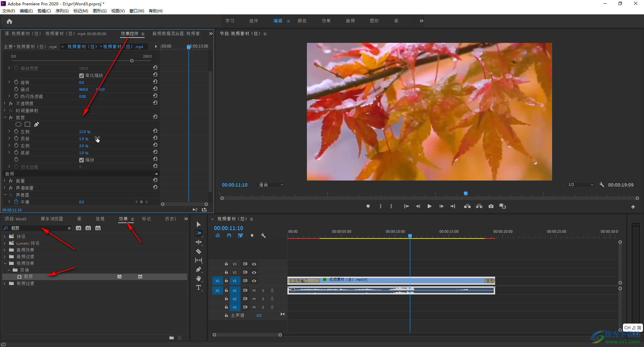Toggle left crop animation stopwatch
This screenshot has width=644, height=347.
(x=16, y=132)
